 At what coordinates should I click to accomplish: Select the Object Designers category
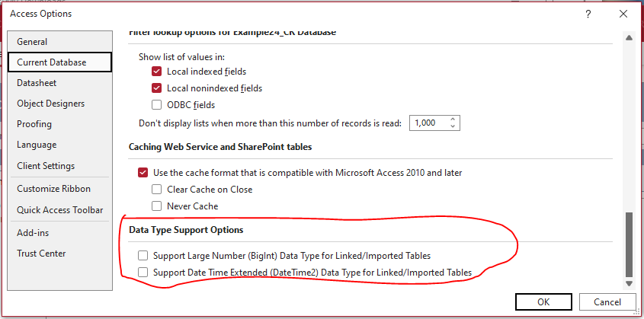click(x=50, y=104)
